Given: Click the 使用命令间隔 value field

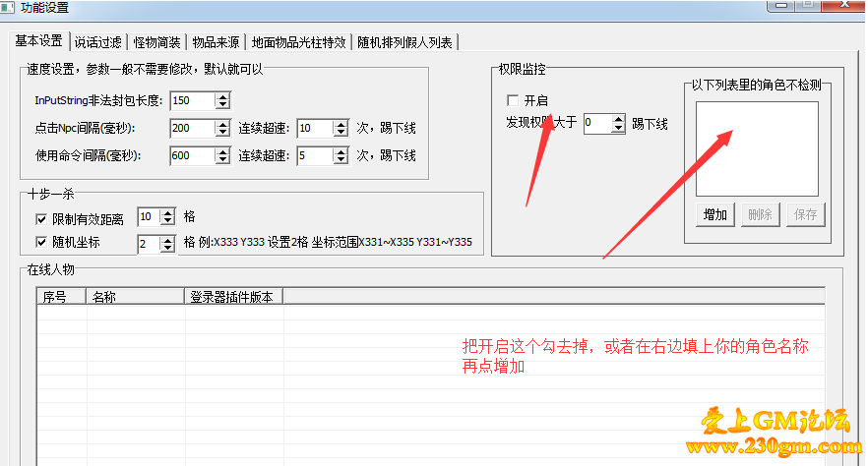Looking at the screenshot, I should point(192,156).
